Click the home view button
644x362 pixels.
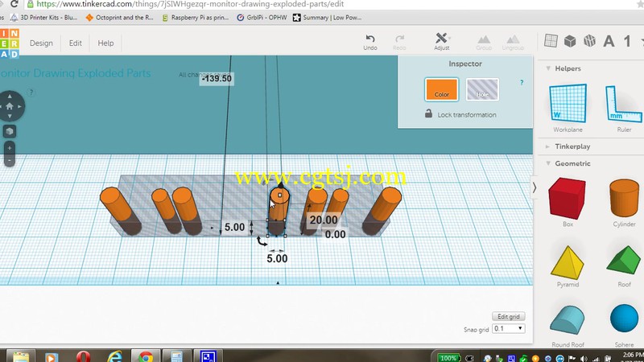(10, 106)
